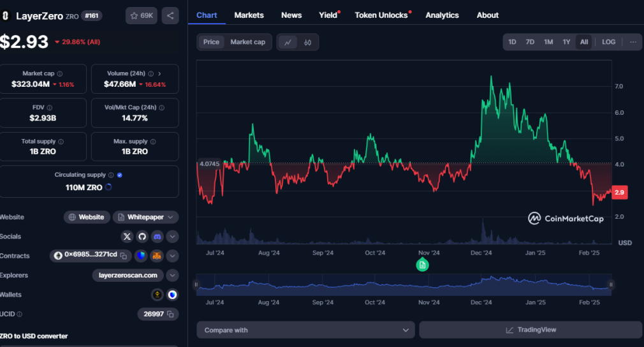The width and height of the screenshot is (644, 347).
Task: Open the X (Twitter) social icon
Action: 127,237
